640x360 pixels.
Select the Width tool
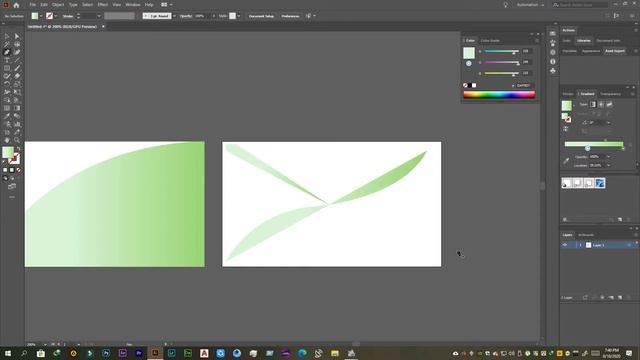pos(7,92)
